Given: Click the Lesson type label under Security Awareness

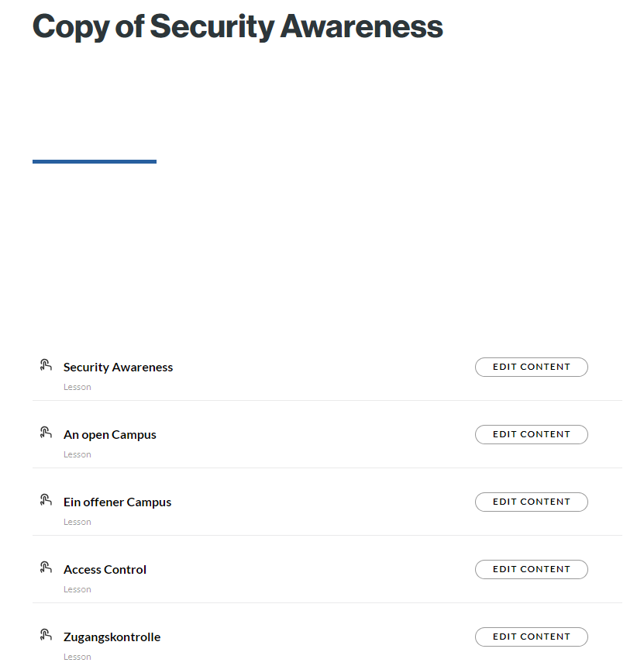Looking at the screenshot, I should [x=77, y=387].
